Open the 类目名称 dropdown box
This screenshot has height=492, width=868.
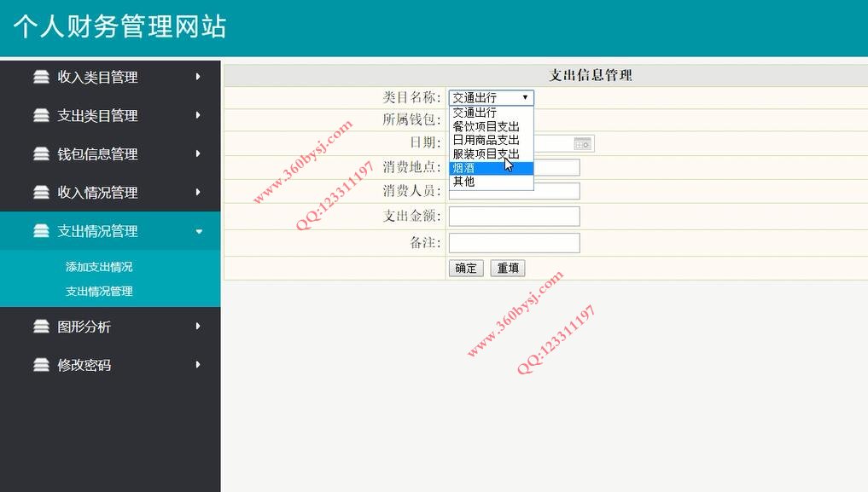(491, 98)
